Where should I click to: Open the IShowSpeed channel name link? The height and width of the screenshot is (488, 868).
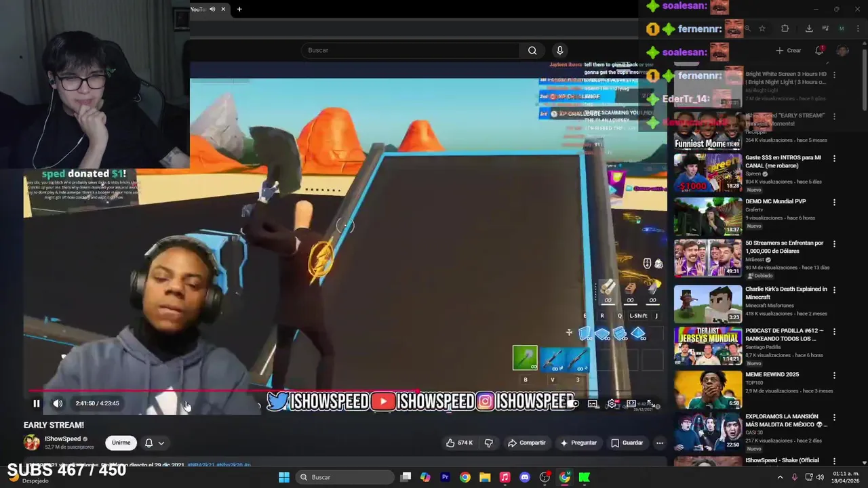point(62,439)
